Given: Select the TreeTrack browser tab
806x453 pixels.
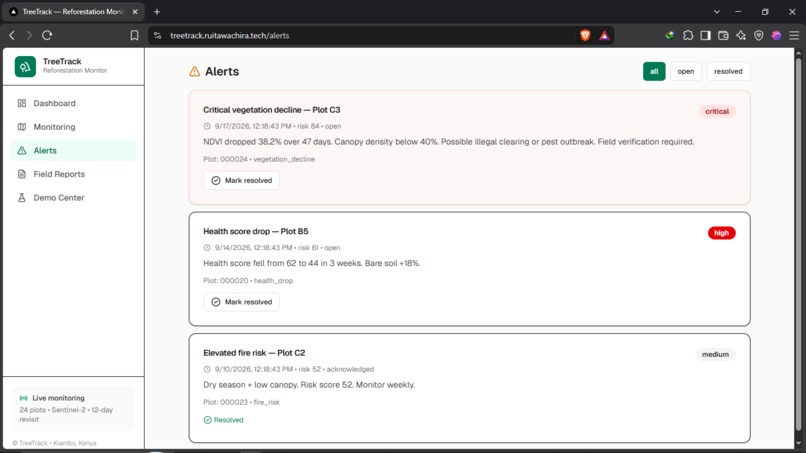Looking at the screenshot, I should (x=74, y=12).
